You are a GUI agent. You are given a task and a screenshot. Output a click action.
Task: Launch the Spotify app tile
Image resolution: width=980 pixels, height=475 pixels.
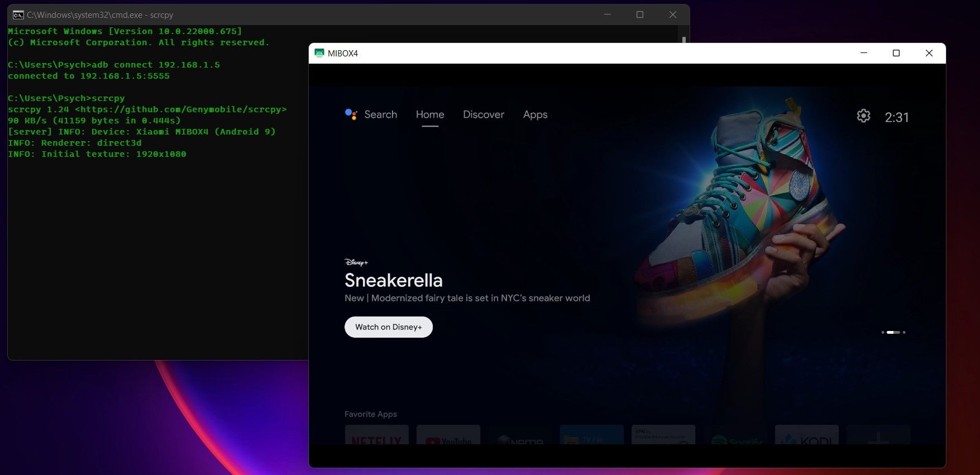[x=735, y=435]
